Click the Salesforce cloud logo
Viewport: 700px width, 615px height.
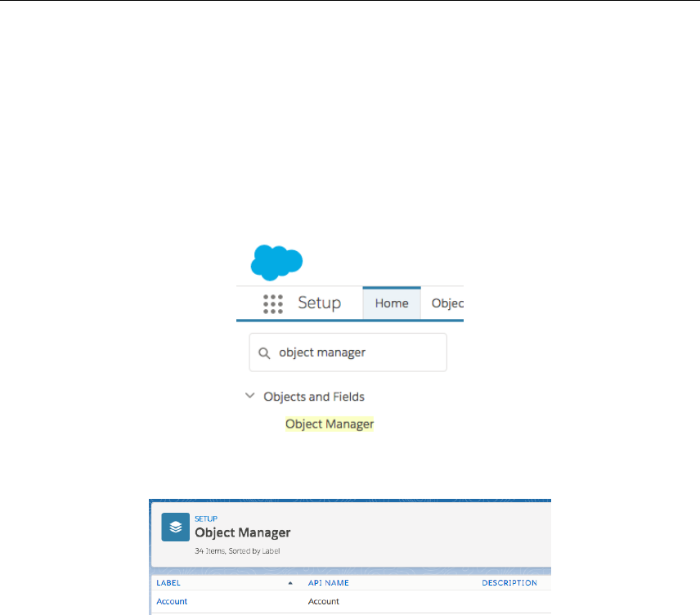click(276, 263)
